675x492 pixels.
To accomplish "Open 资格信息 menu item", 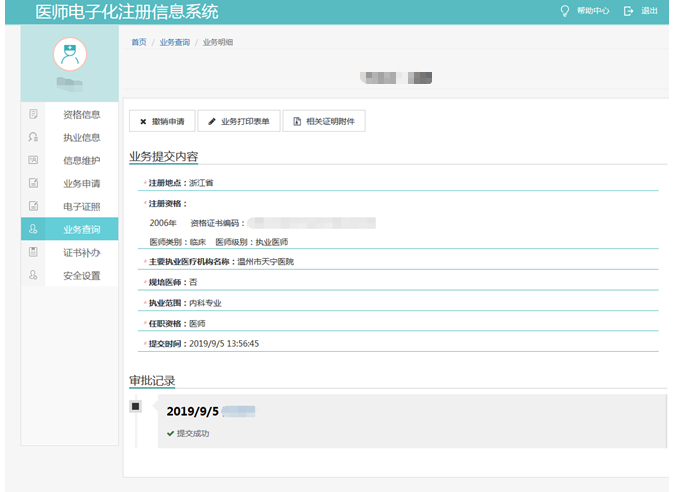I will pos(81,114).
